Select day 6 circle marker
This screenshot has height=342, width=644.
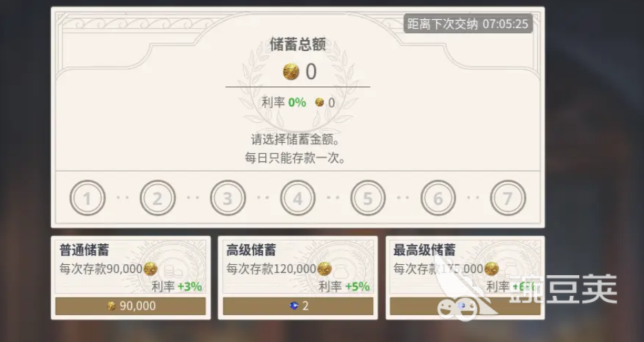[438, 198]
